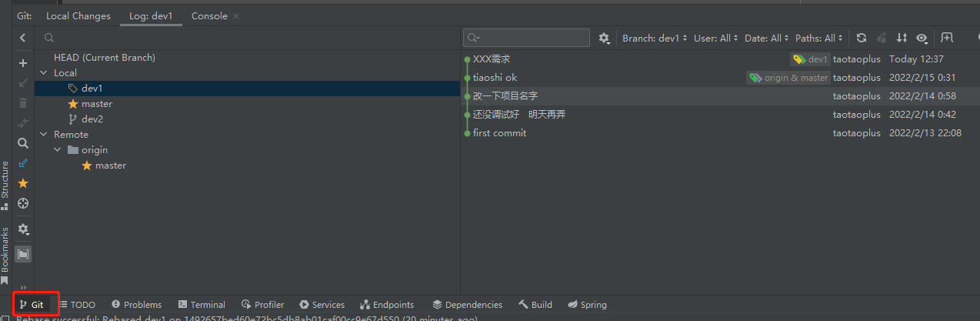Open the branches pane settings gear
Screen dimensions: 980x321
point(23,229)
